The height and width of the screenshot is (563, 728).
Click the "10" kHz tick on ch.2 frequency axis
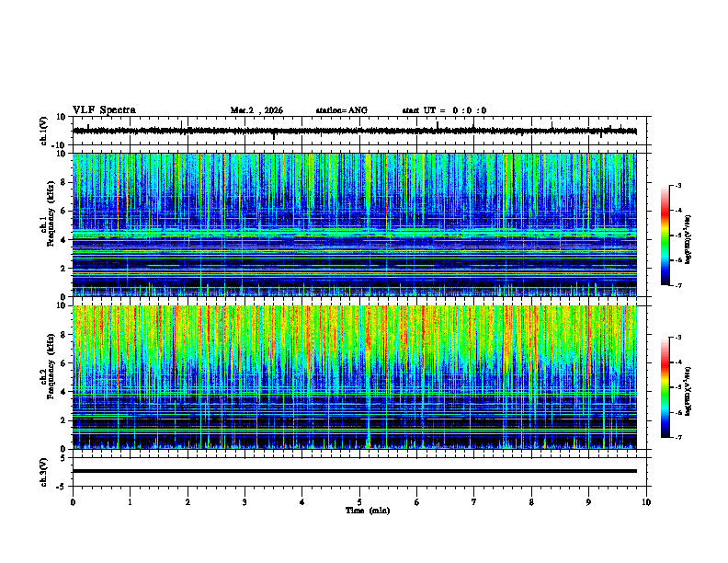(x=62, y=305)
